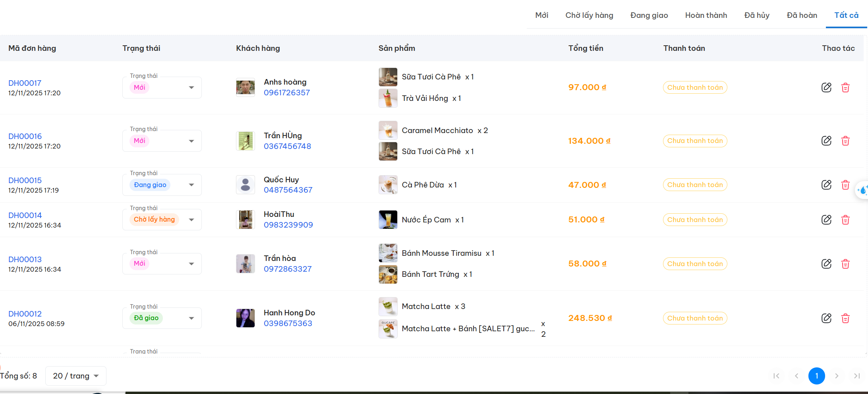Click the floating water drop widget icon
The image size is (868, 394).
[x=862, y=191]
